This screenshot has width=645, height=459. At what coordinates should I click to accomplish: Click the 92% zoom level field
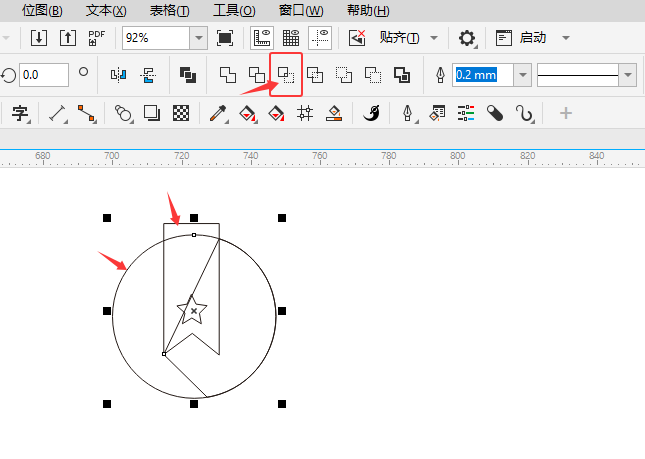(156, 38)
